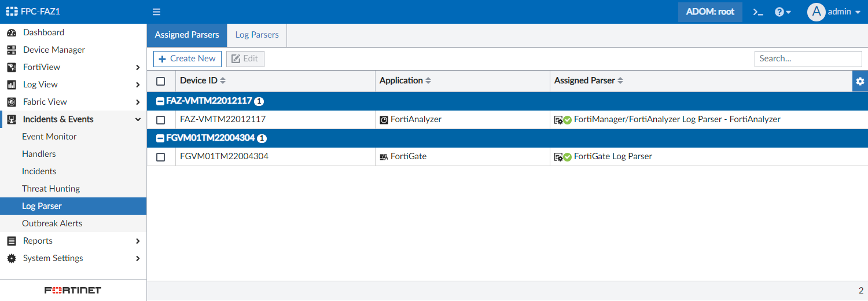Viewport: 868px width, 301px height.
Task: Sort by Device ID sort arrows
Action: tap(223, 81)
